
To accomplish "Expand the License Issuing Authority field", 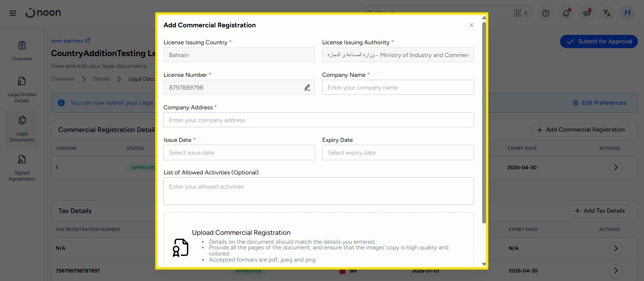I will 398,55.
